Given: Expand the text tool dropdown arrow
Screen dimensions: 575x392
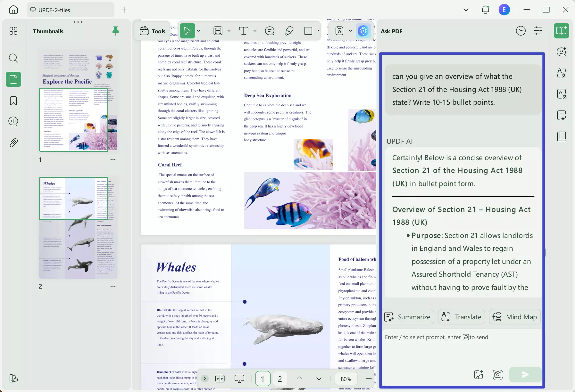Looking at the screenshot, I should (x=255, y=31).
